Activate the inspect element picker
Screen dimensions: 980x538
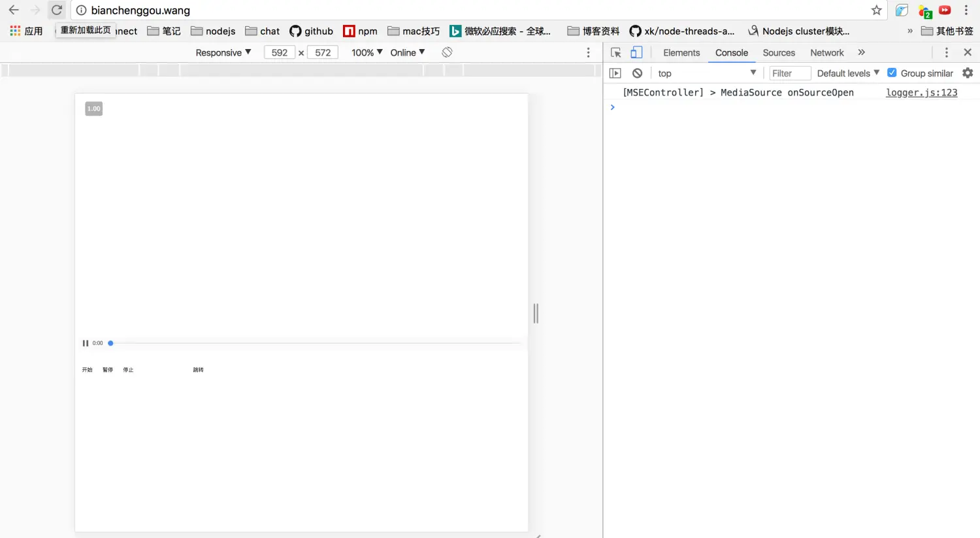615,52
